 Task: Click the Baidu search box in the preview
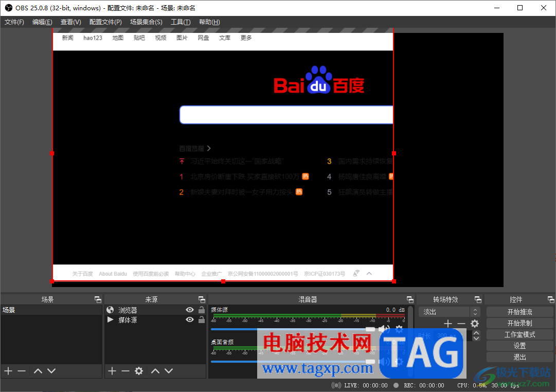[286, 115]
